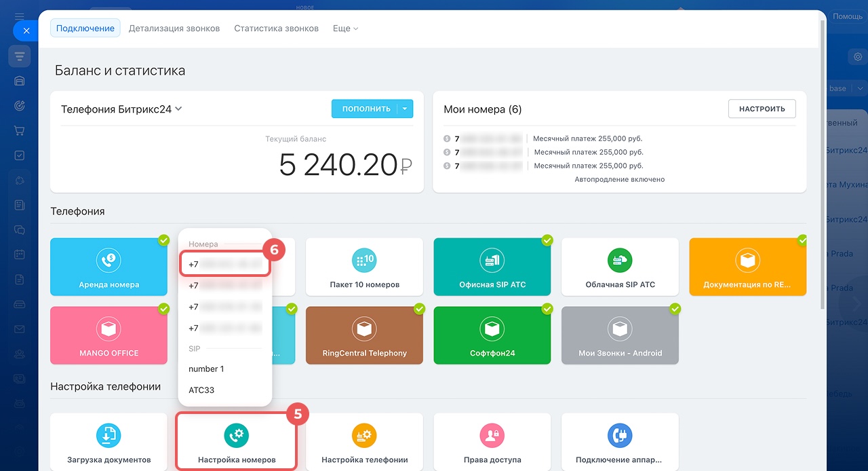Screen dimensions: 868x471
Task: Open the MANGO OFFICE app tile
Action: click(x=108, y=335)
